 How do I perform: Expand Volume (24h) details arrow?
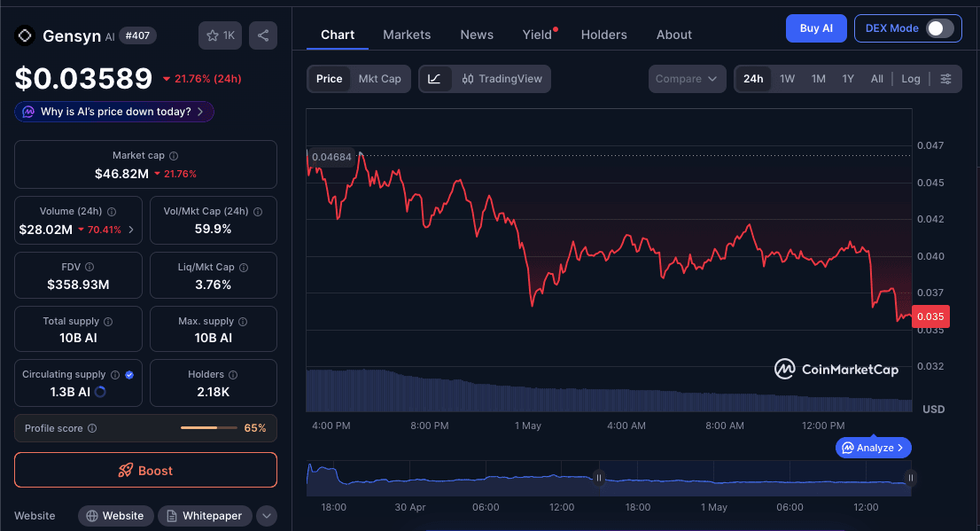[x=131, y=230]
